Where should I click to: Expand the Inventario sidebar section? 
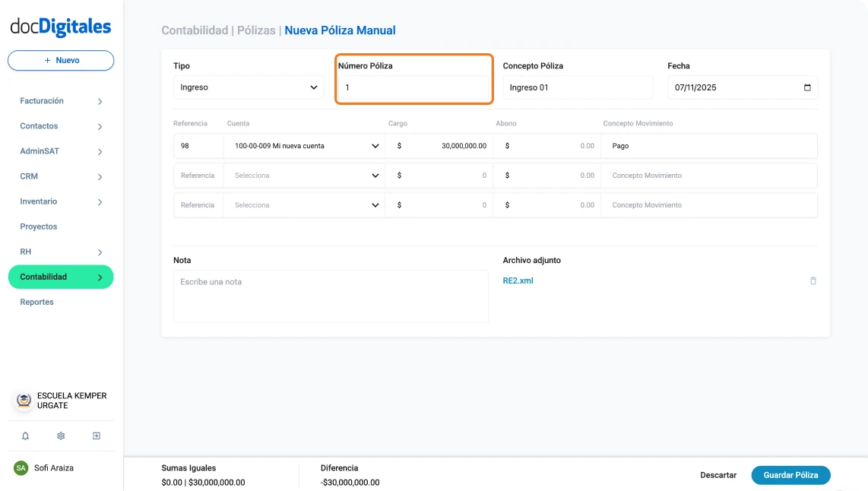[61, 201]
